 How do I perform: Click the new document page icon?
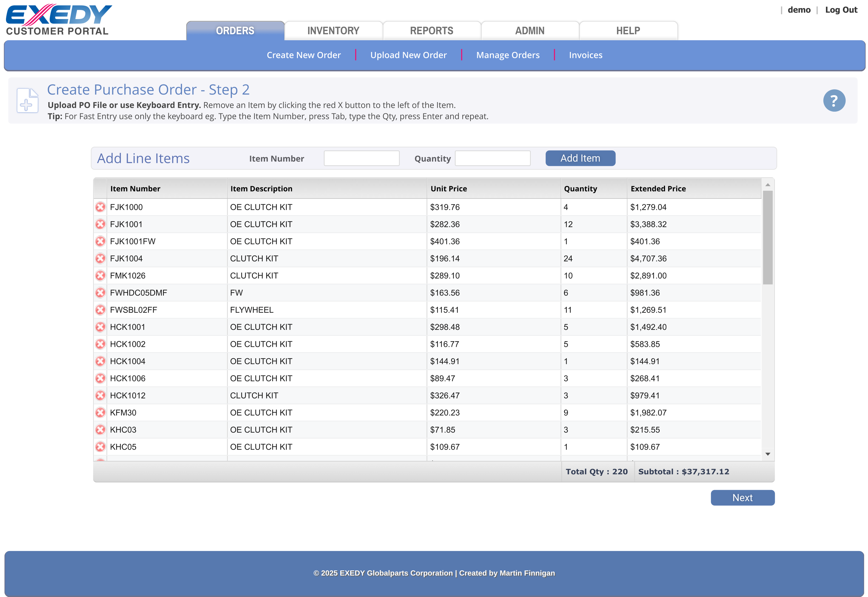pos(27,100)
